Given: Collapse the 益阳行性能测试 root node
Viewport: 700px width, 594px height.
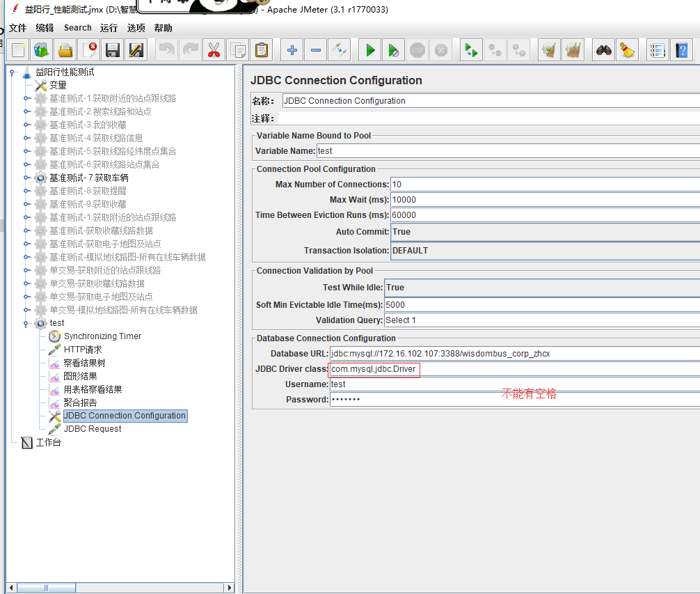Looking at the screenshot, I should click(13, 72).
